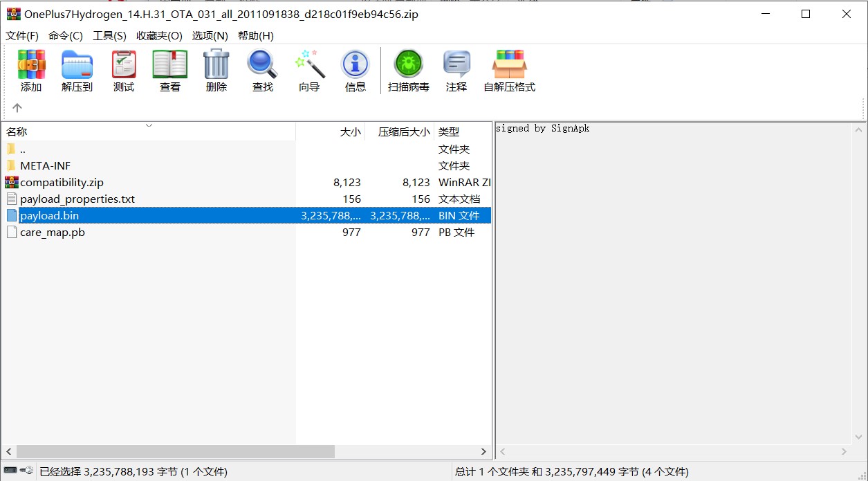Click the 添加 (Add) toolbar icon
The height and width of the screenshot is (481, 868).
[x=31, y=64]
